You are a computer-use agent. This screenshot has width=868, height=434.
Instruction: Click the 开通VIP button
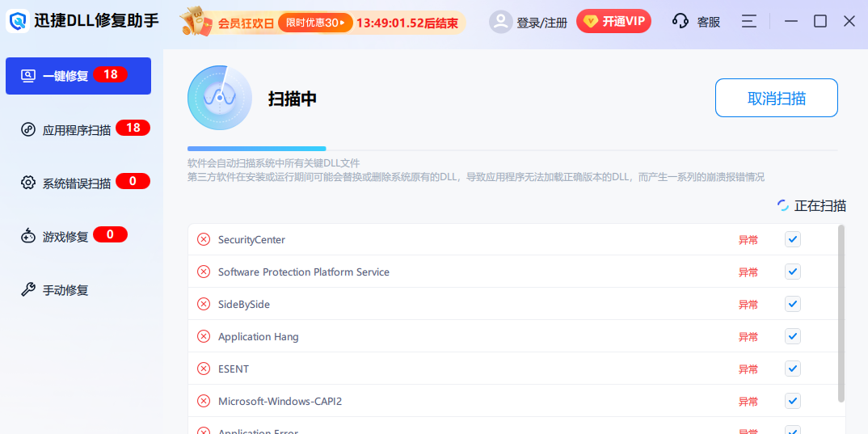614,22
